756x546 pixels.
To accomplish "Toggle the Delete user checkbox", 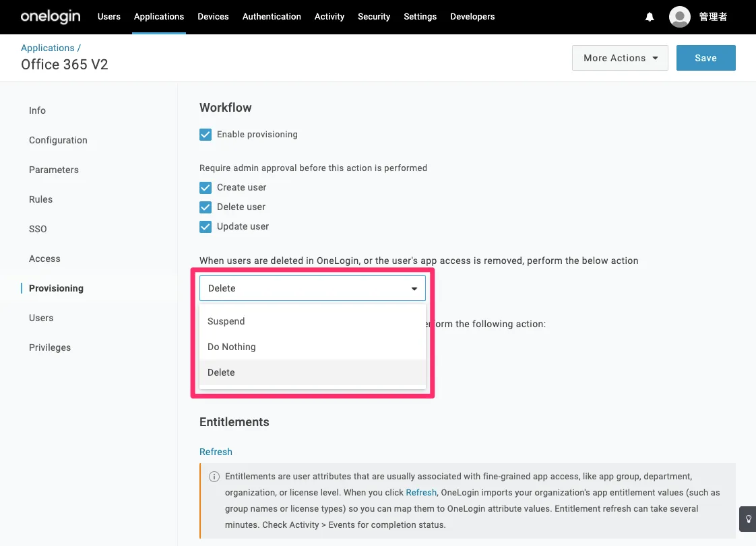I will coord(206,207).
